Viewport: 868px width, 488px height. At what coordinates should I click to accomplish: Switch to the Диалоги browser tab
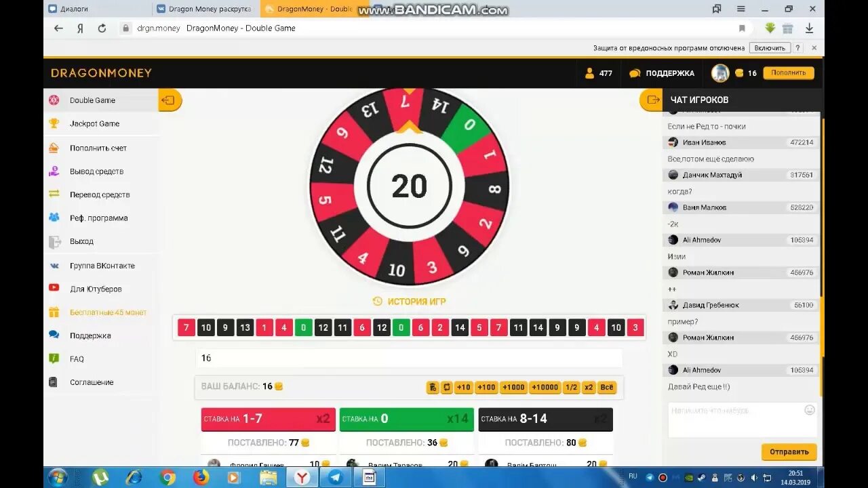pos(98,9)
